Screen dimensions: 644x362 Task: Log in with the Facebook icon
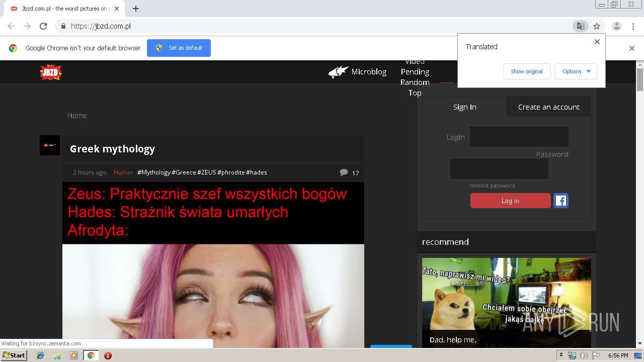coord(561,201)
